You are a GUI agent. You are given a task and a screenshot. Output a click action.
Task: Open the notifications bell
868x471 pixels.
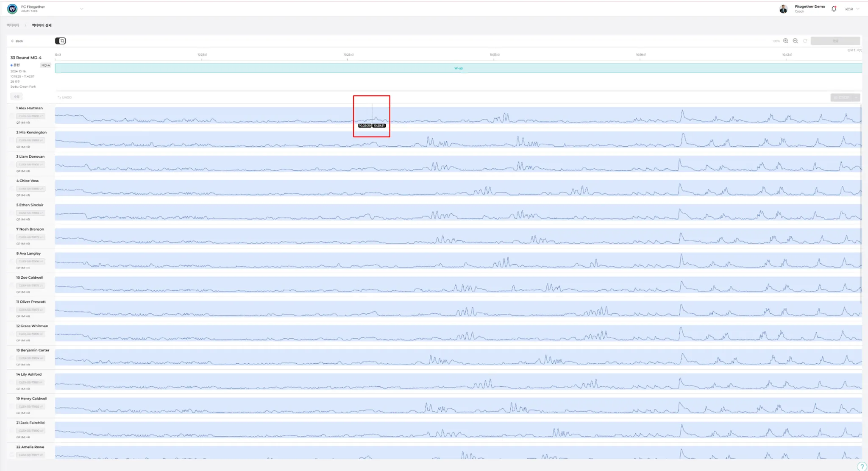[834, 8]
